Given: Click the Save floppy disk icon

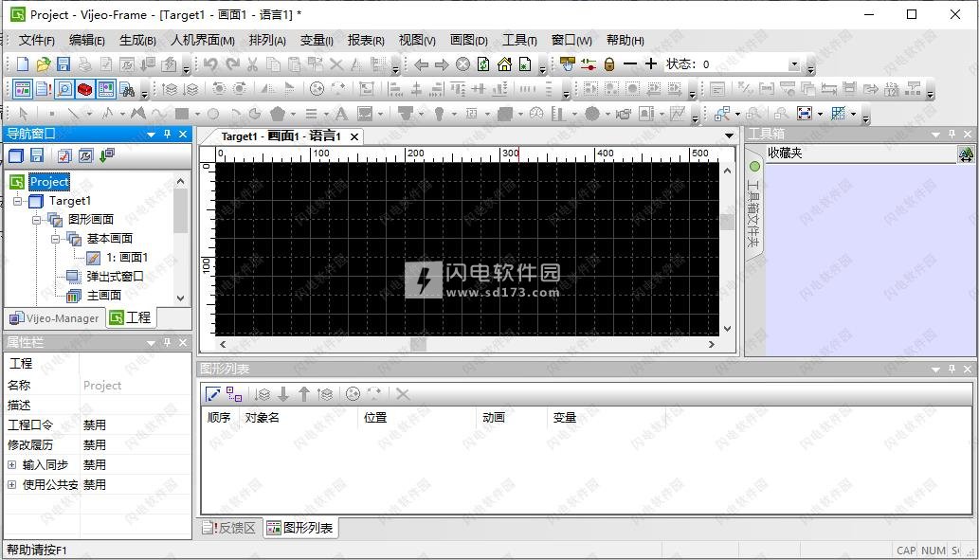Looking at the screenshot, I should click(x=63, y=63).
